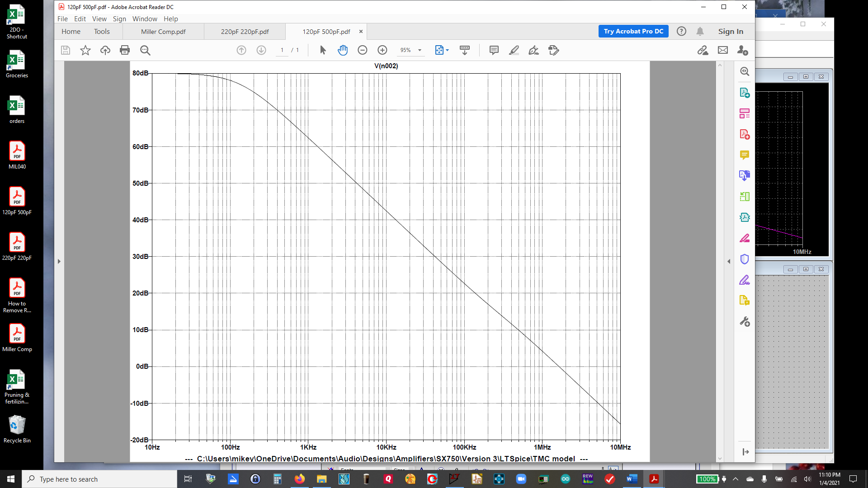
Task: Send file by email envelope icon
Action: coord(723,50)
